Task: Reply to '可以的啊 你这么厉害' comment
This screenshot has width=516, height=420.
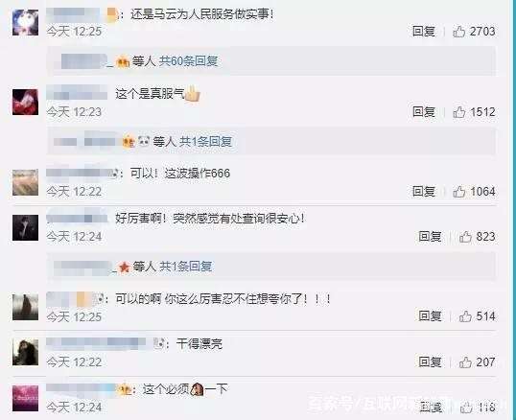Action: pyautogui.click(x=430, y=316)
